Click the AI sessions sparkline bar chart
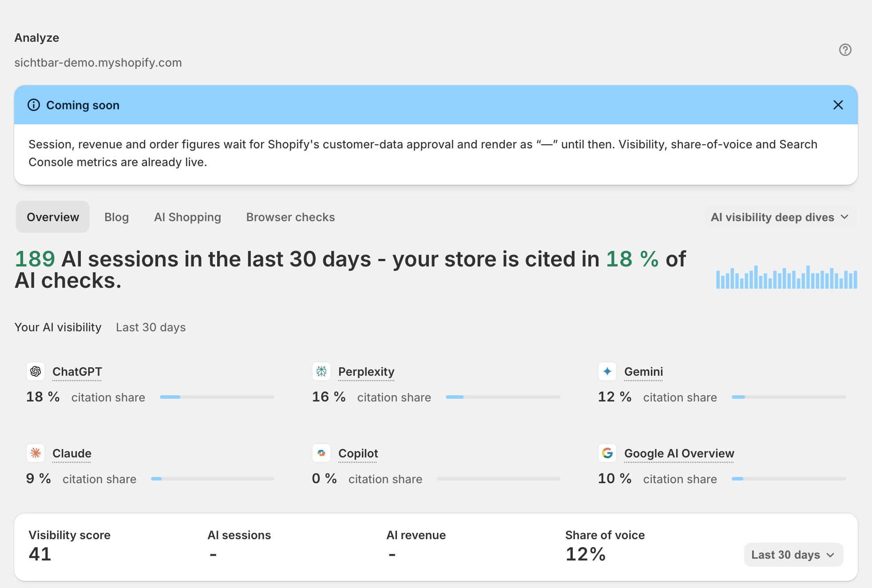Screen dimensions: 872x588 click(x=787, y=277)
